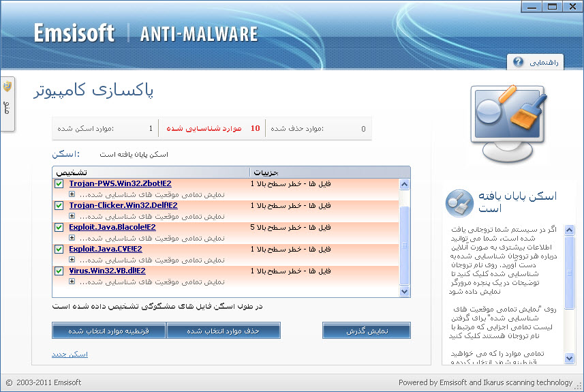Click قرنطینه موارد انتخاب شده button
Viewport: 584px width, 392px height.
(x=109, y=331)
